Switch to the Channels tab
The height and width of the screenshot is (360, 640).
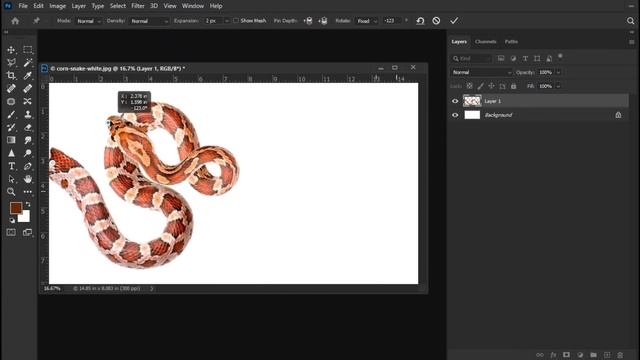click(485, 42)
